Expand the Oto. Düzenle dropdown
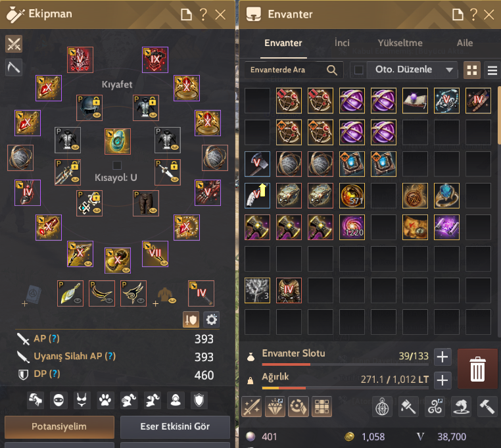Image resolution: width=501 pixels, height=448 pixels. [449, 70]
